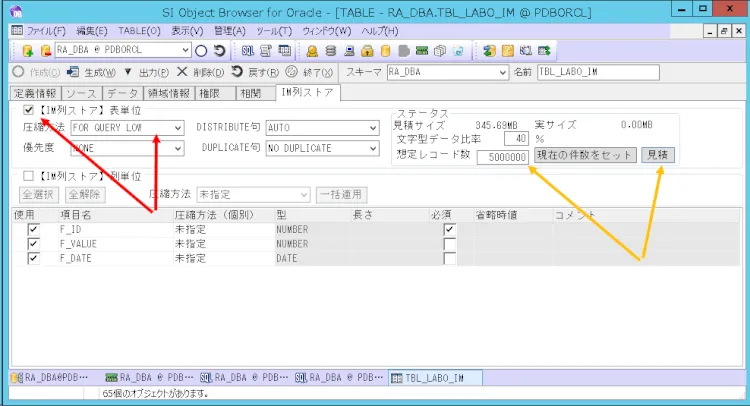Image resolution: width=750 pixels, height=406 pixels.
Task: Click the 戻す(R) revert arrow icon
Action: pos(237,72)
